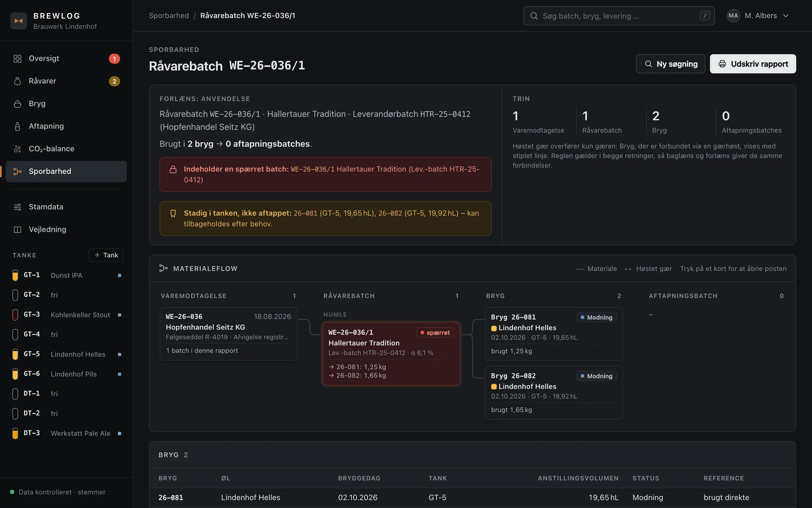Open the blocked batch card WE-26-036/1

(391, 354)
